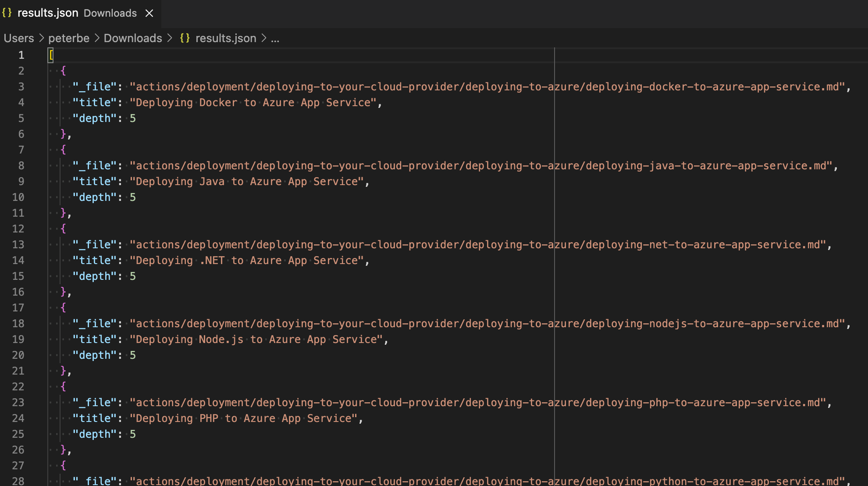Screen dimensions: 868x486
Task: Click the "_file" key on line 8
Action: coord(95,165)
